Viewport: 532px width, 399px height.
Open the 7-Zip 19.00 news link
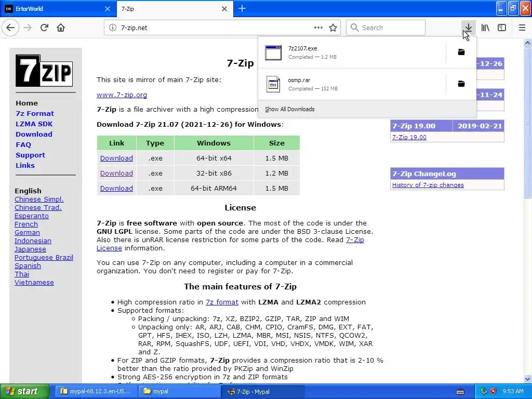(409, 137)
